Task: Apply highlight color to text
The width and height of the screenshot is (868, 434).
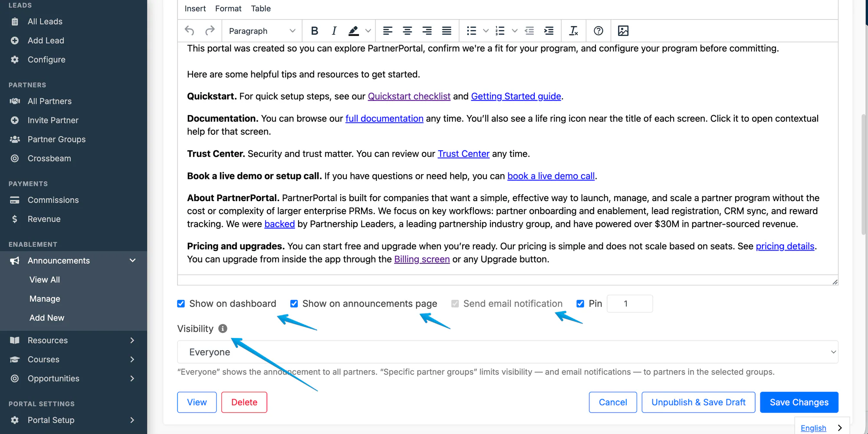Action: coord(354,31)
